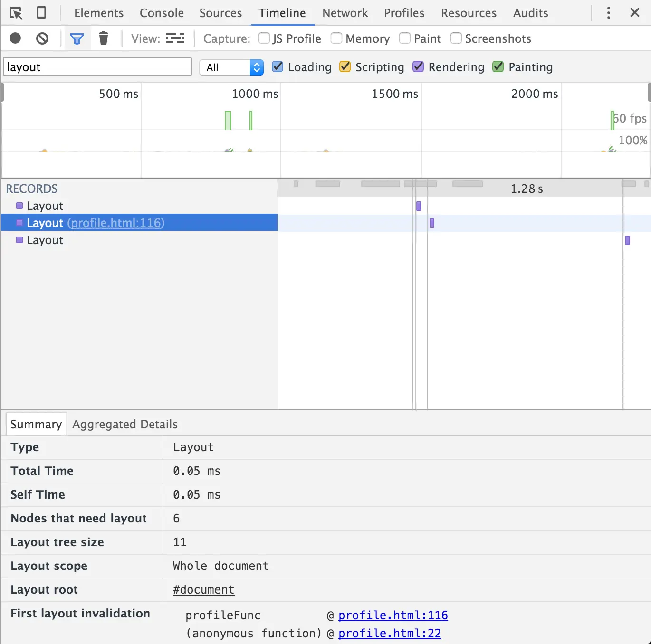651x644 pixels.
Task: Start recording with the round record button
Action: point(15,38)
